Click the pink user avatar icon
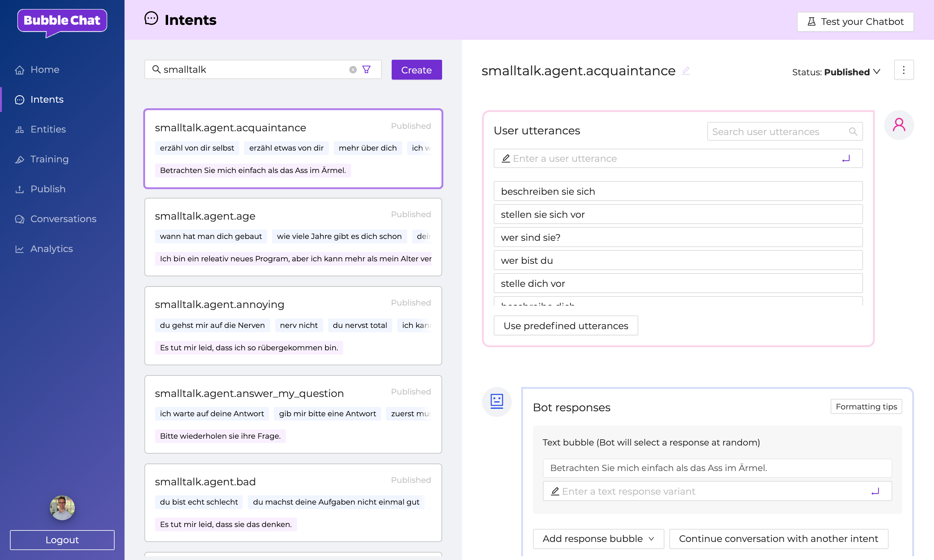 [899, 125]
